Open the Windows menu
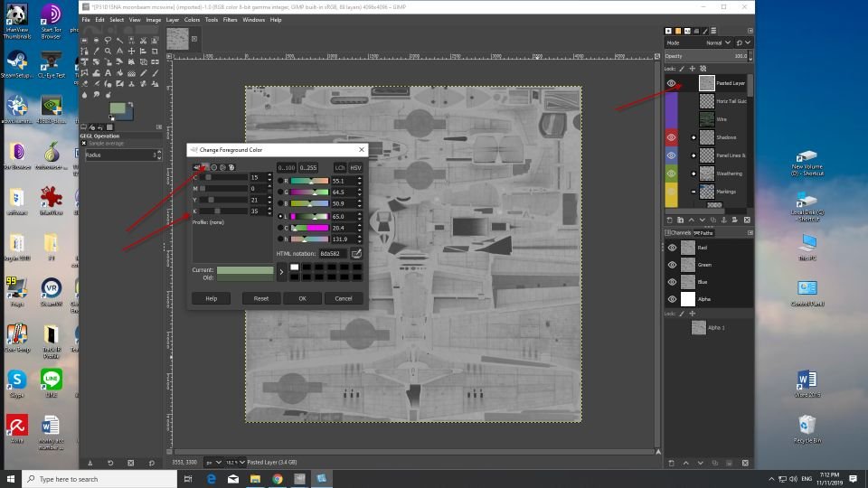This screenshot has height=488, width=868. click(253, 19)
